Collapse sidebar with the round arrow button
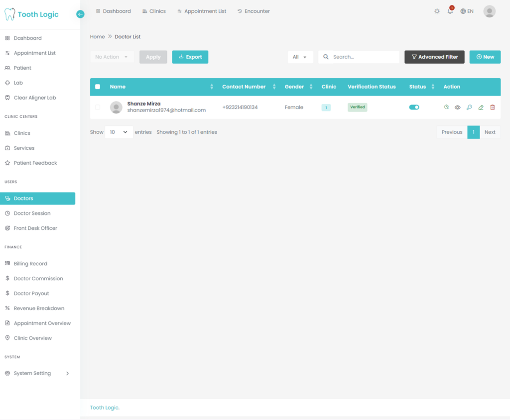The width and height of the screenshot is (510, 420). click(80, 14)
